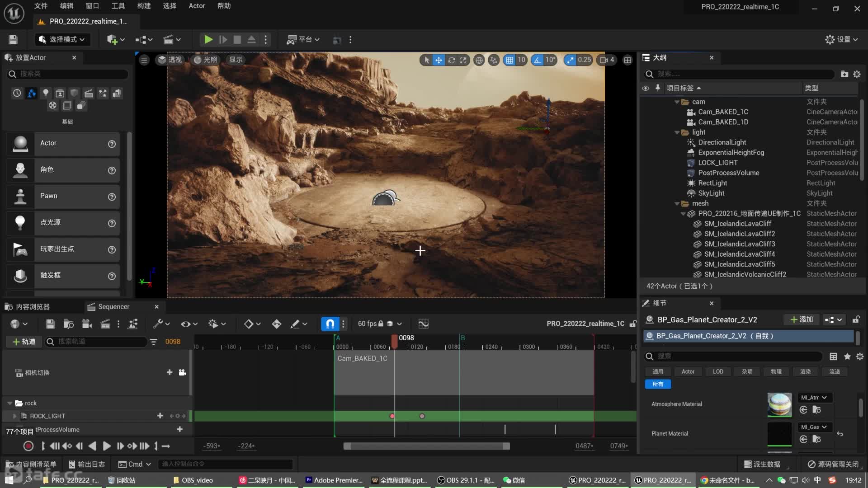Image resolution: width=868 pixels, height=488 pixels.
Task: Expand the ROCK_LIGHT track in Sequencer
Action: click(x=14, y=416)
